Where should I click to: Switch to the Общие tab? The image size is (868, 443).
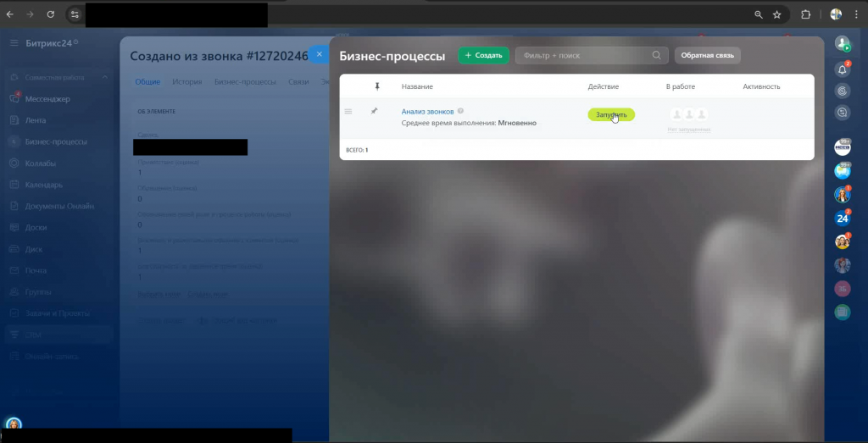147,82
